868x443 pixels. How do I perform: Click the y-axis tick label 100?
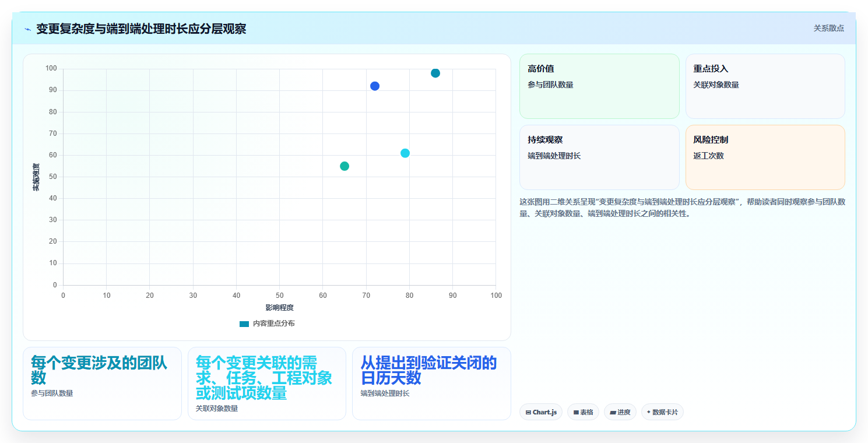[51, 68]
